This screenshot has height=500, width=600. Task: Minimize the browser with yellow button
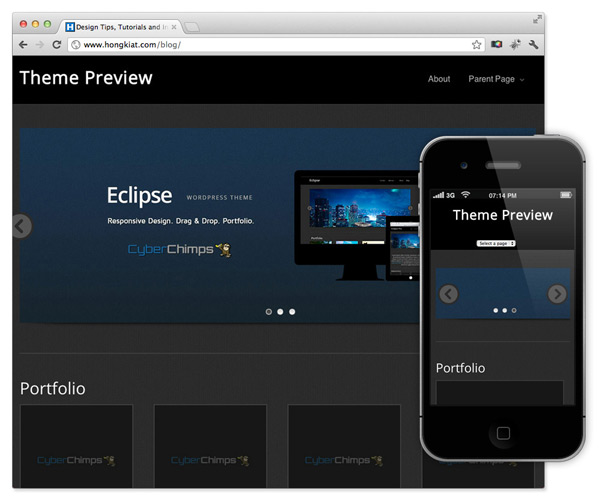(35, 24)
